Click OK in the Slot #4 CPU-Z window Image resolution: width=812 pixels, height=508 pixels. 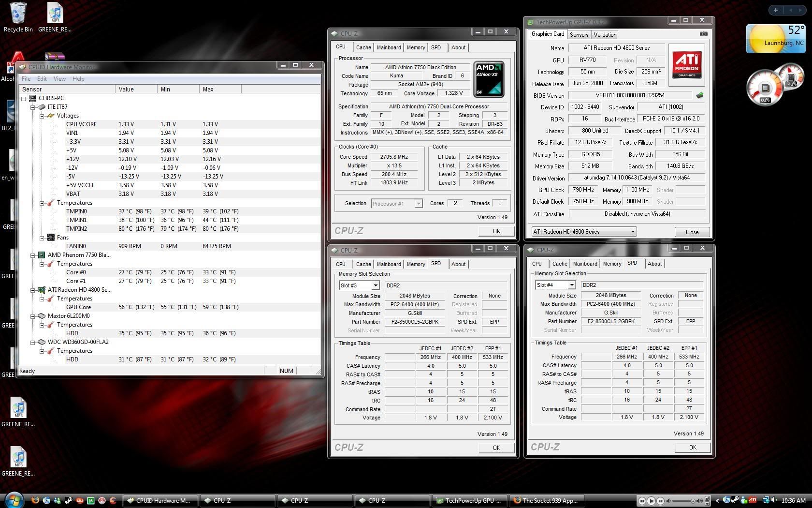(x=693, y=448)
